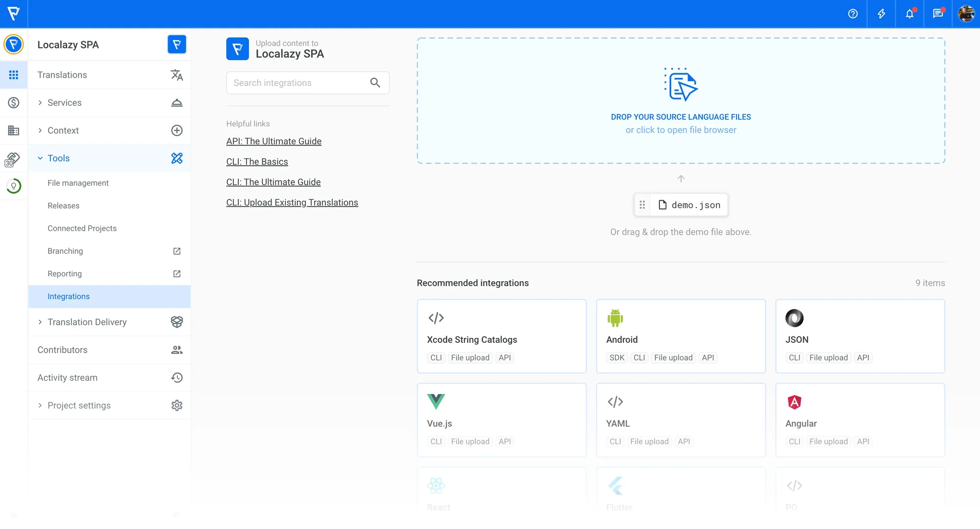Select the Android integration card

pyautogui.click(x=680, y=336)
